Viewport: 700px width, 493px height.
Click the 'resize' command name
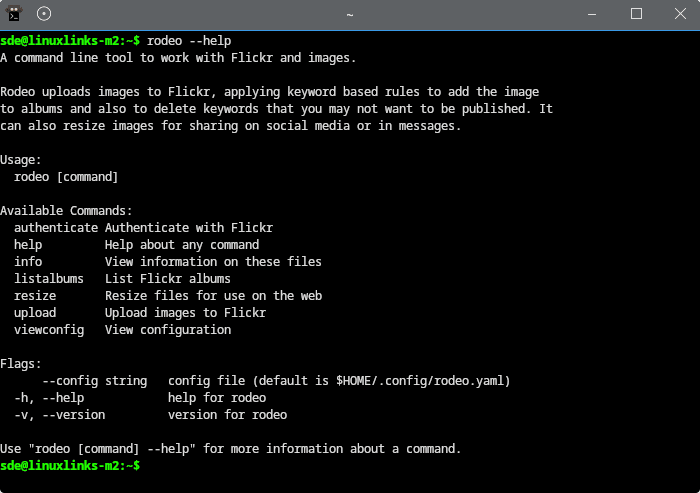[x=35, y=296]
